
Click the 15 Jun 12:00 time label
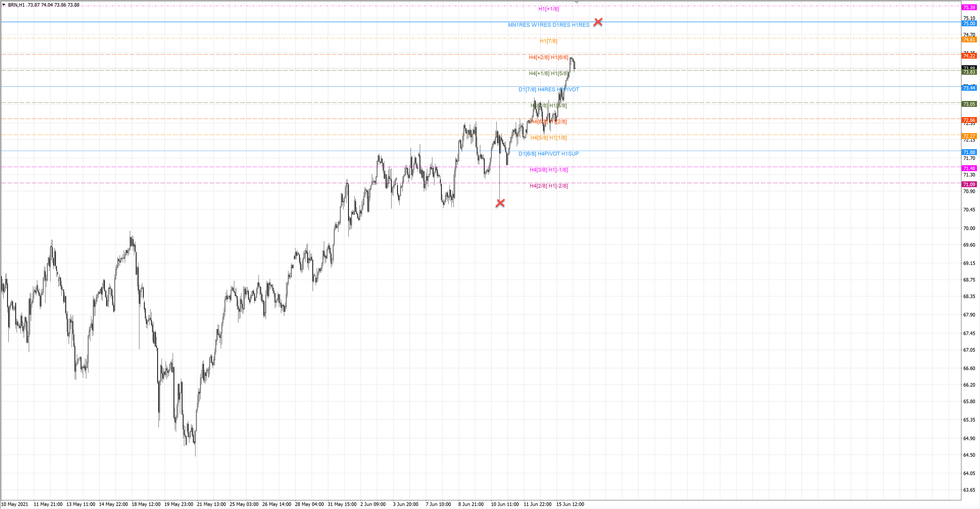[570, 504]
